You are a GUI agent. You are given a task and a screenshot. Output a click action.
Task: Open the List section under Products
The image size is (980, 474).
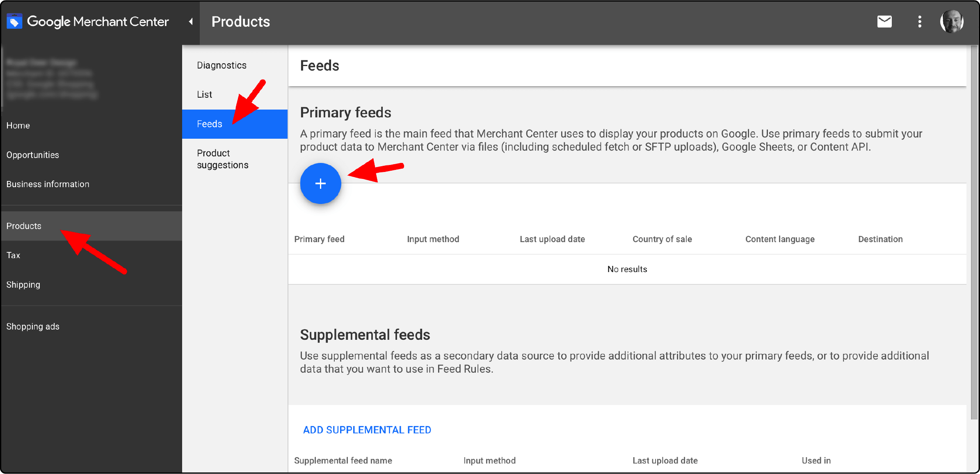click(x=204, y=94)
